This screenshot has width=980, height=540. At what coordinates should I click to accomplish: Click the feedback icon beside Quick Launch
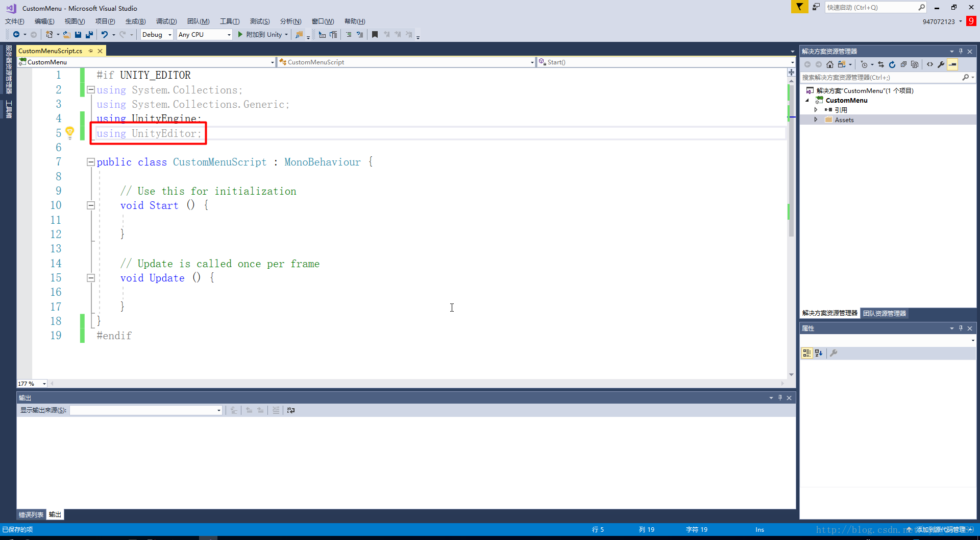click(x=816, y=7)
